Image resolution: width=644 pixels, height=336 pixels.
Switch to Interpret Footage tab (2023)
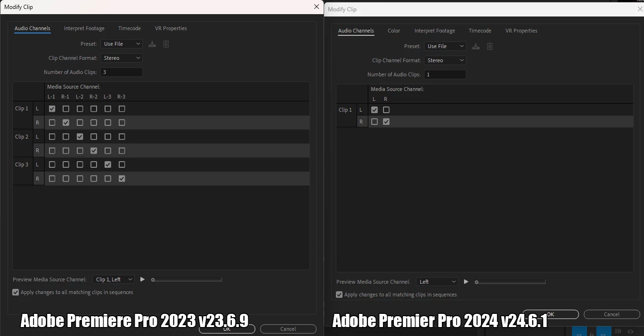click(x=84, y=28)
